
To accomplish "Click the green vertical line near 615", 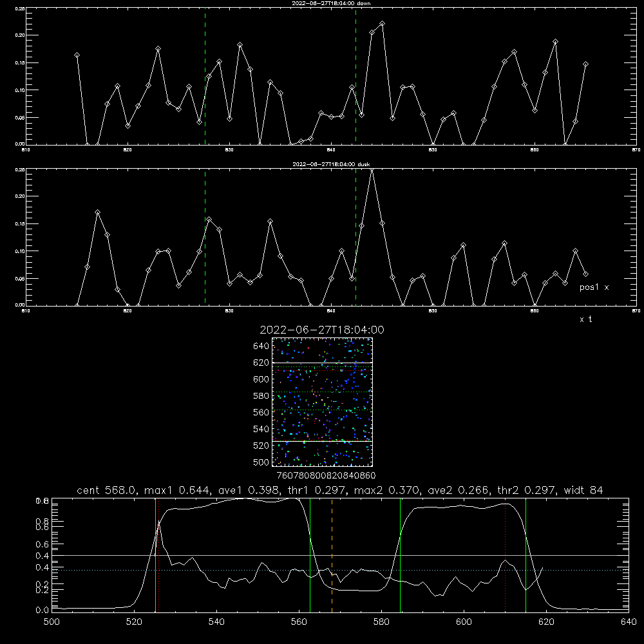I will click(x=526, y=555).
